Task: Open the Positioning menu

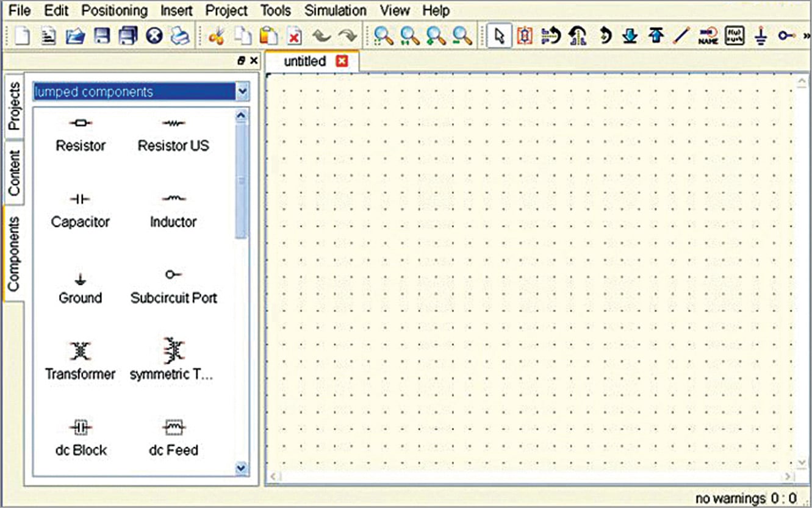Action: coord(115,10)
